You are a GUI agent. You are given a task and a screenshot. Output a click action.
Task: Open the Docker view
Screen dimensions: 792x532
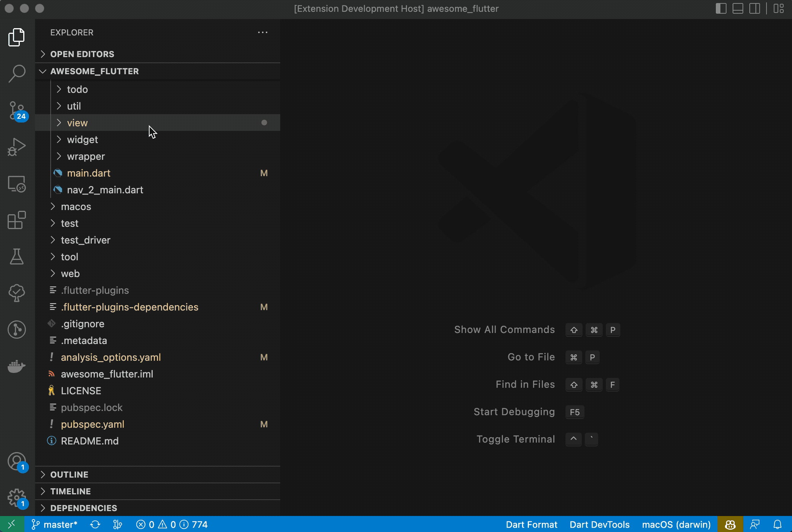tap(17, 366)
